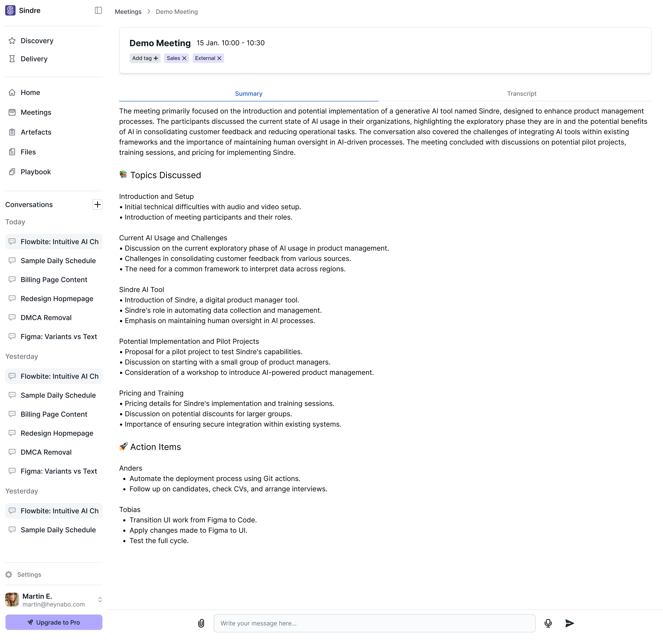Screen dimensions: 663x644
Task: Open Today's Flowbite: Intuitive AI Ch conversation
Action: [x=54, y=242]
